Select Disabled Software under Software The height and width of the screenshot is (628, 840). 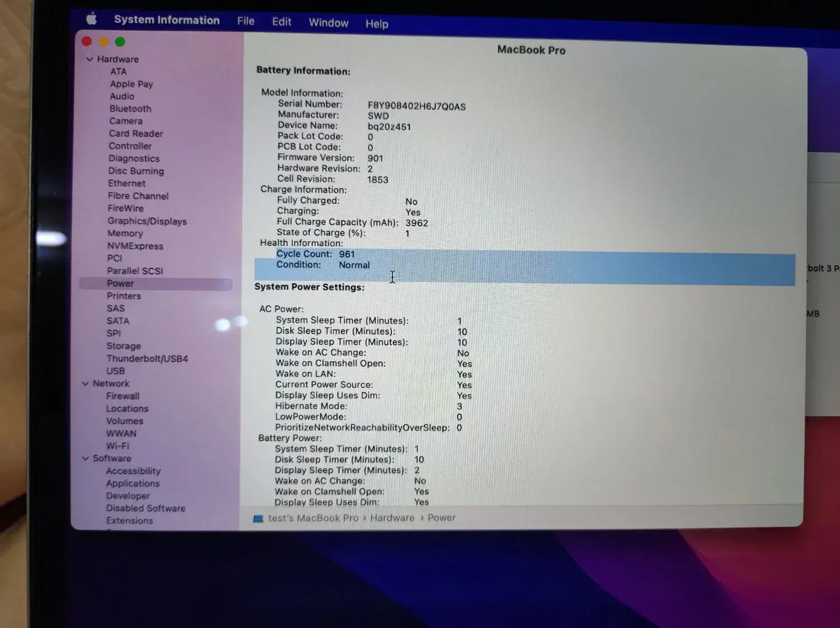[x=146, y=508]
